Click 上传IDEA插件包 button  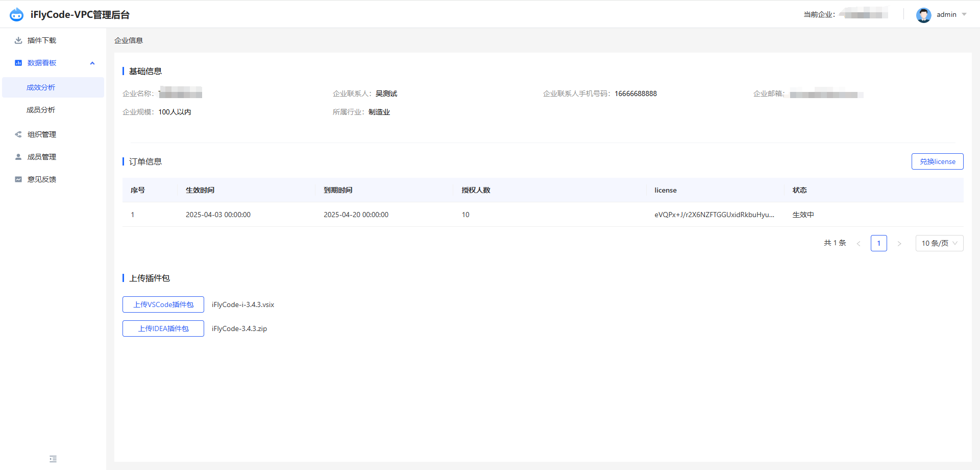click(163, 328)
